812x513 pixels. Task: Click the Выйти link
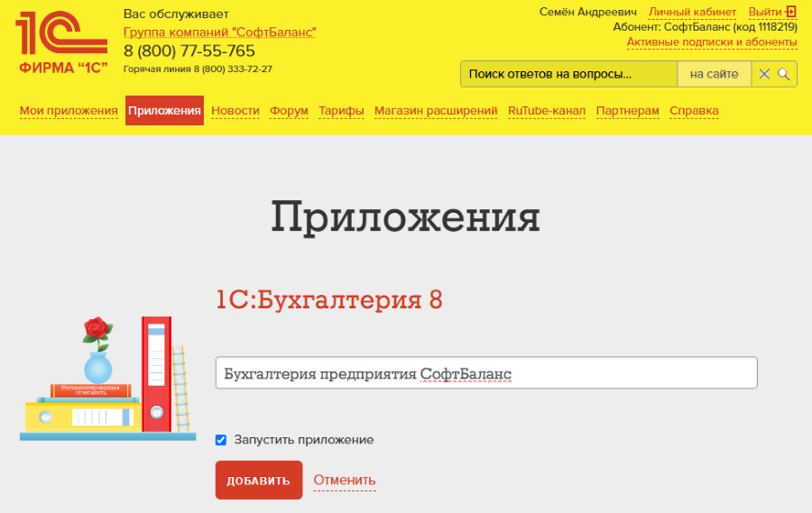click(x=765, y=12)
